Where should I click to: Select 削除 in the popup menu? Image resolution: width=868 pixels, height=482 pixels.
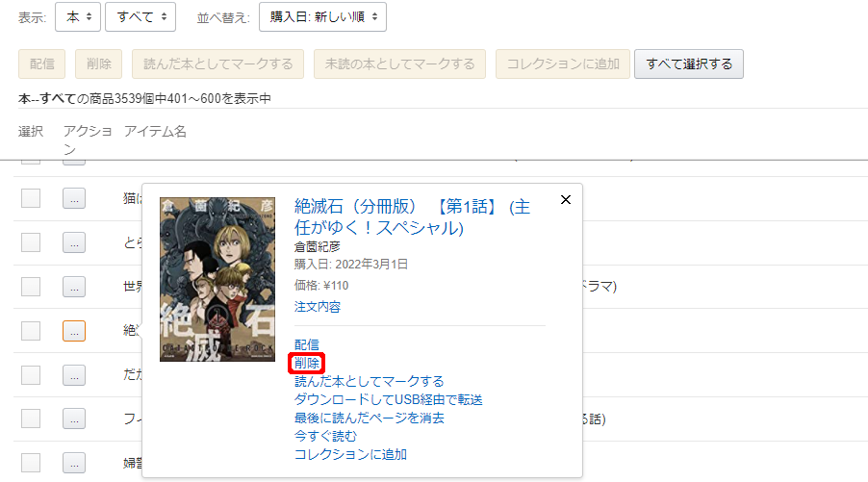pos(307,363)
